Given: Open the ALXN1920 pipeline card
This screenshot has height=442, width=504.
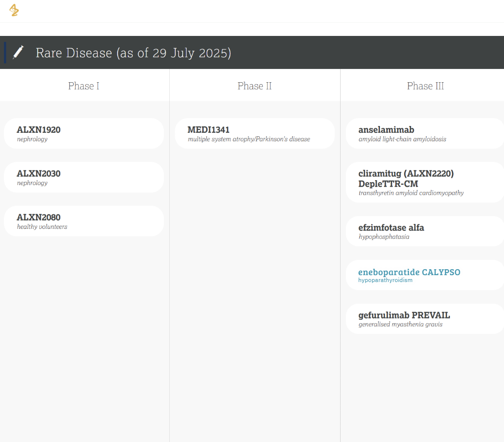Looking at the screenshot, I should pyautogui.click(x=84, y=133).
